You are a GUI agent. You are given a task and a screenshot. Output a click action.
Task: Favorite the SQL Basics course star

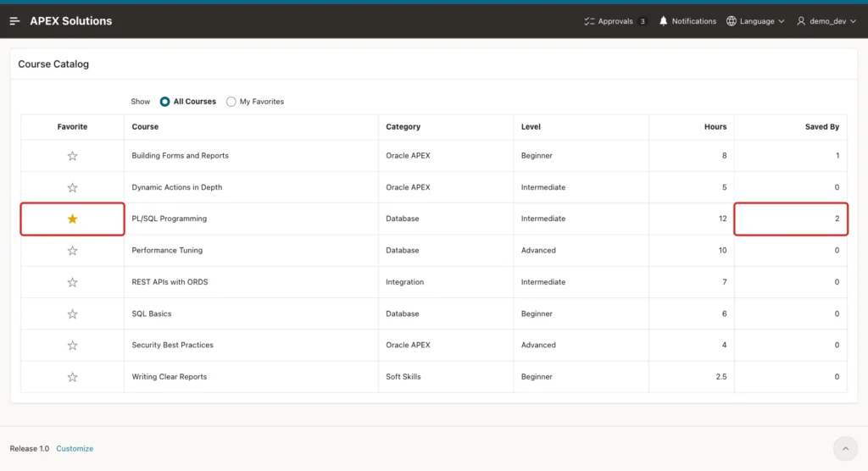click(73, 313)
